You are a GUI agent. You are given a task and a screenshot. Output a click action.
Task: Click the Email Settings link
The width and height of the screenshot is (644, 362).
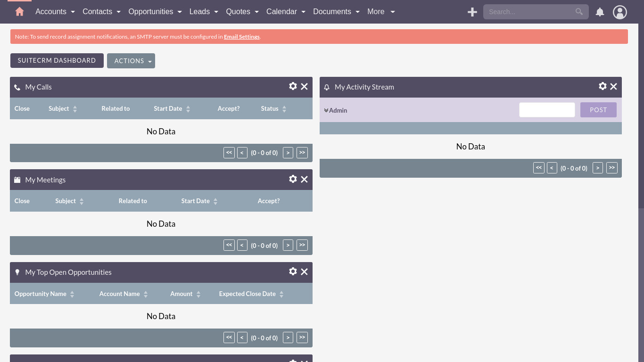tap(241, 37)
